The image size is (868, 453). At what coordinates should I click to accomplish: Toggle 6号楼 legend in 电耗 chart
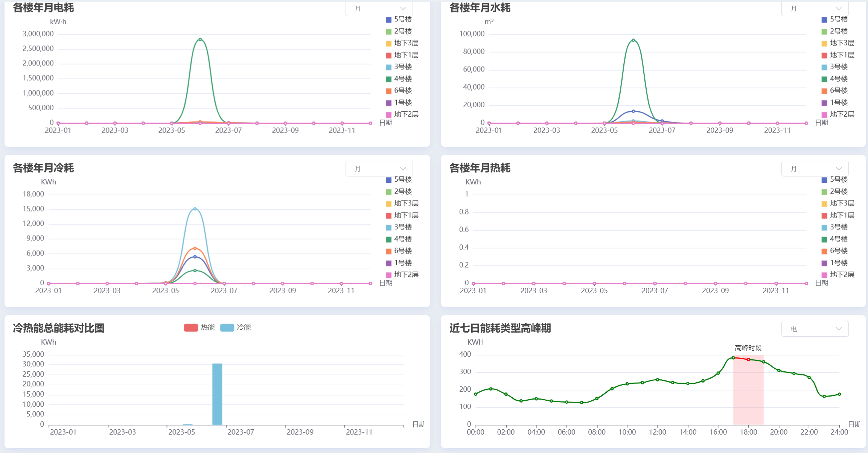coord(399,91)
